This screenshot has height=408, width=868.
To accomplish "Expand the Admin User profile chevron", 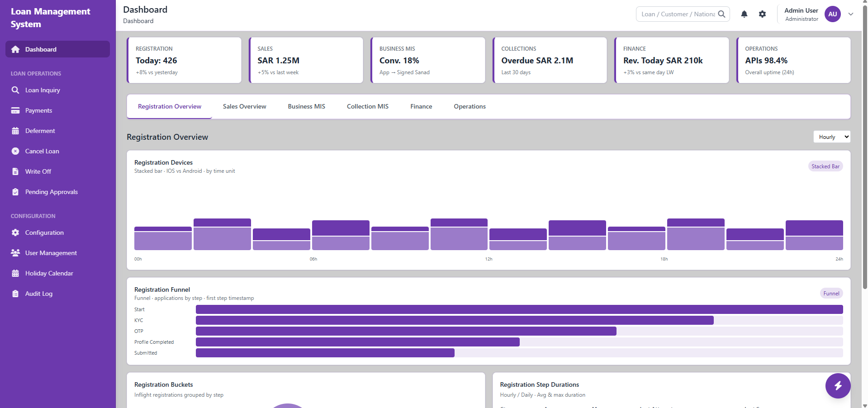I will [851, 14].
